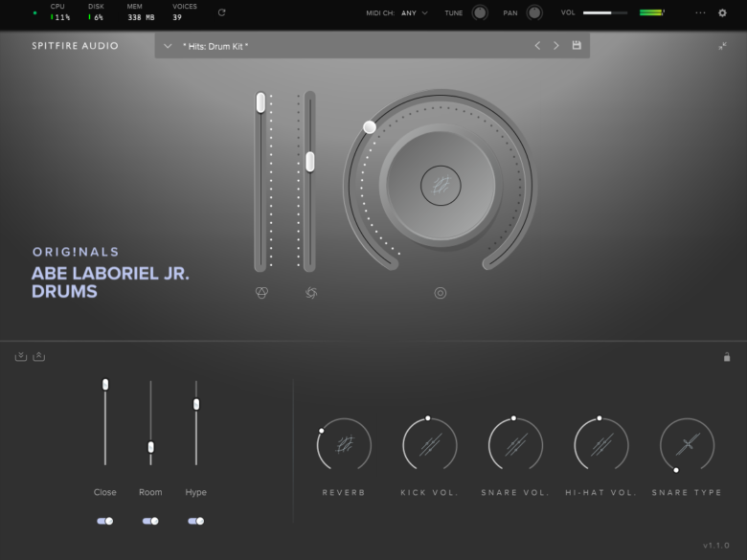Screen dimensions: 747x560
Task: Click the Reverb knob
Action: [x=344, y=445]
